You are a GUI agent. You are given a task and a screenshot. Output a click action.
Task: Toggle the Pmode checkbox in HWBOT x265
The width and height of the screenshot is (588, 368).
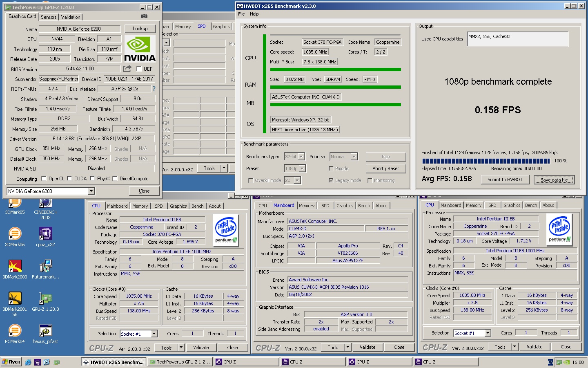(331, 168)
